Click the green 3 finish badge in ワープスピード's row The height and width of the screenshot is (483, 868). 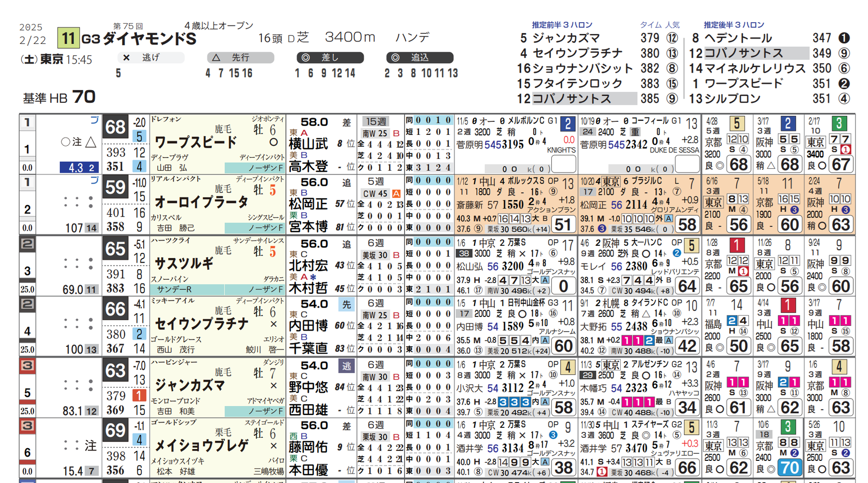(x=839, y=124)
